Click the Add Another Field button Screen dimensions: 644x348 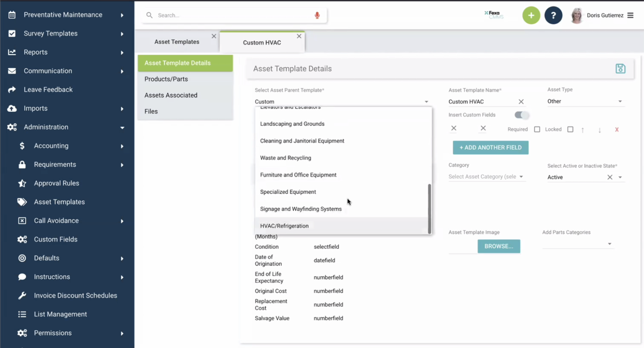[x=490, y=148]
